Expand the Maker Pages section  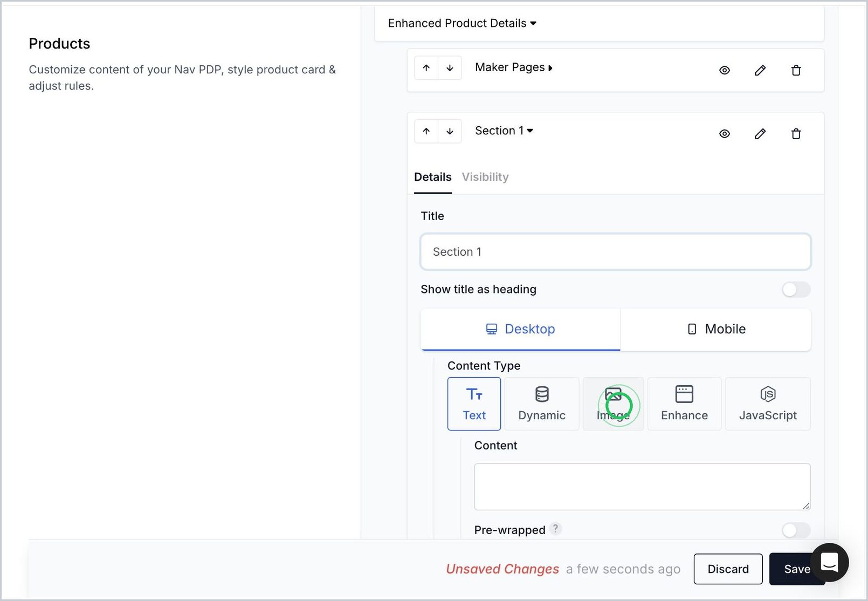coord(514,67)
